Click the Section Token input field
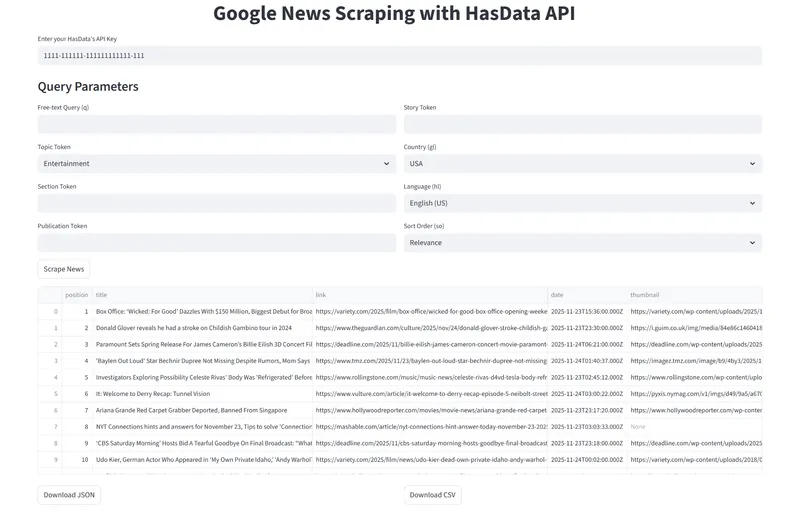 pos(216,203)
